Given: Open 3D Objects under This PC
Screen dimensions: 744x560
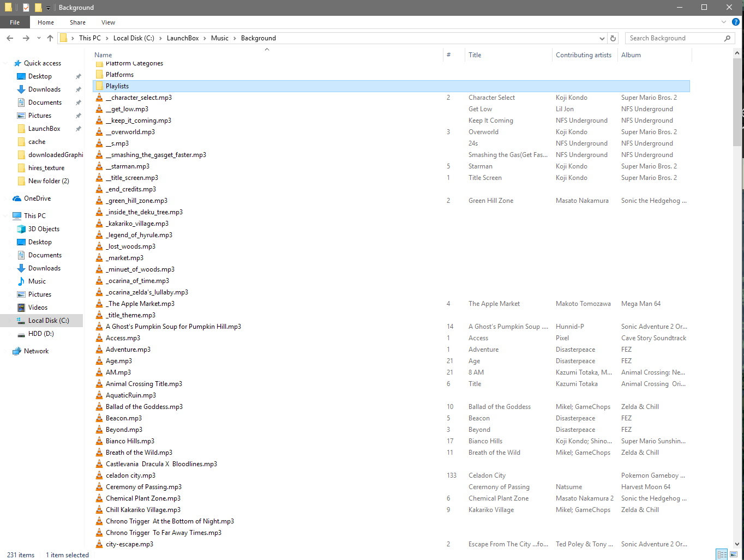Looking at the screenshot, I should tap(44, 229).
